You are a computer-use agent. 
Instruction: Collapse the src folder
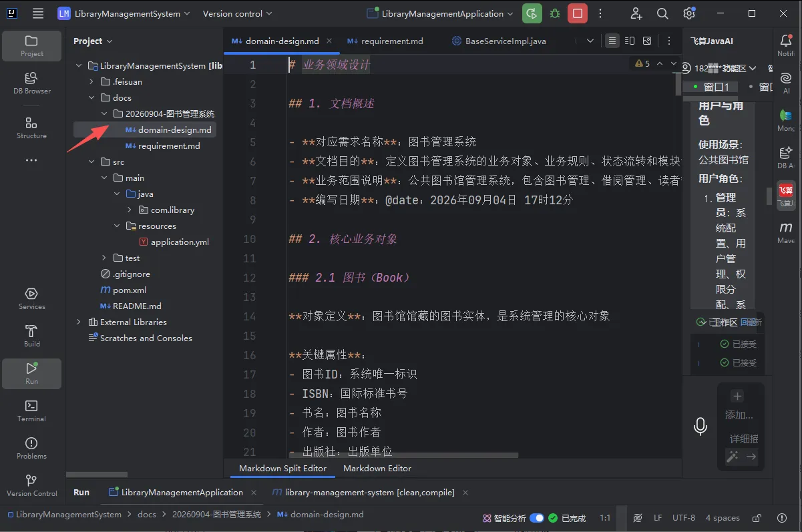tap(92, 162)
